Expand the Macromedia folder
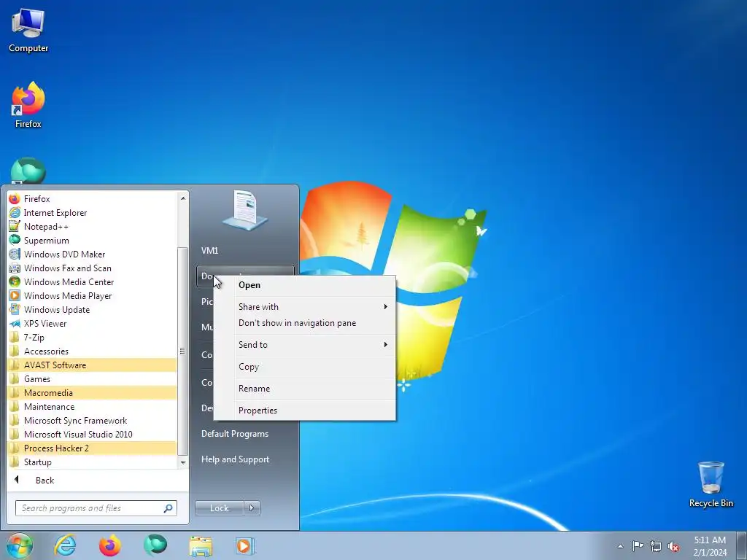This screenshot has height=560, width=747. pos(91,392)
